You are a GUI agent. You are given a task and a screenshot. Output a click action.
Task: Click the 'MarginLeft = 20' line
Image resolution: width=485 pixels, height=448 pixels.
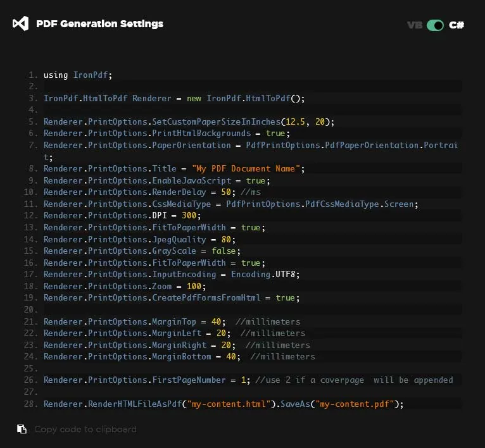175,333
